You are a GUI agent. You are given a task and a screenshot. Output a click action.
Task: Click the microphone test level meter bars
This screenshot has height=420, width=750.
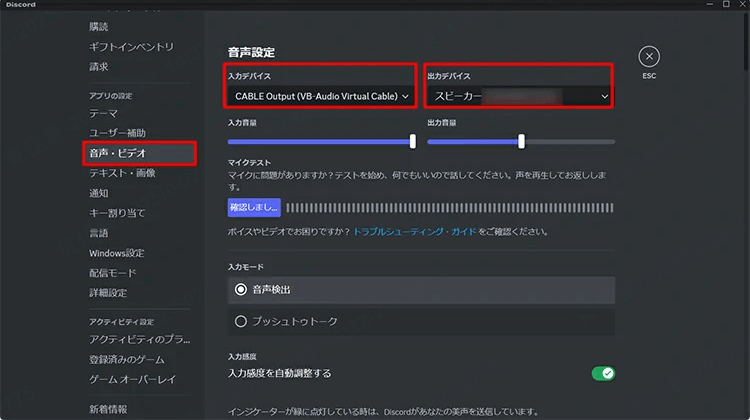tap(450, 208)
